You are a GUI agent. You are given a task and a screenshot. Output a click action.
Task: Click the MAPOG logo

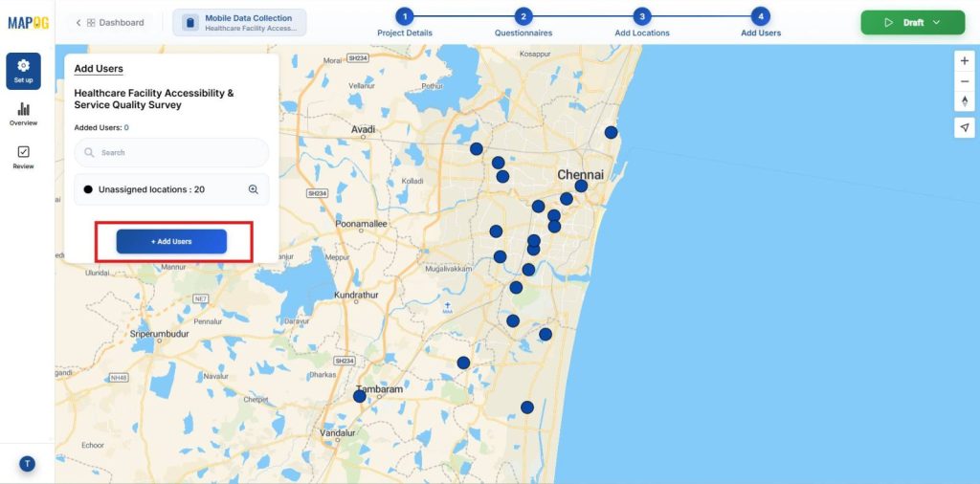(x=27, y=22)
